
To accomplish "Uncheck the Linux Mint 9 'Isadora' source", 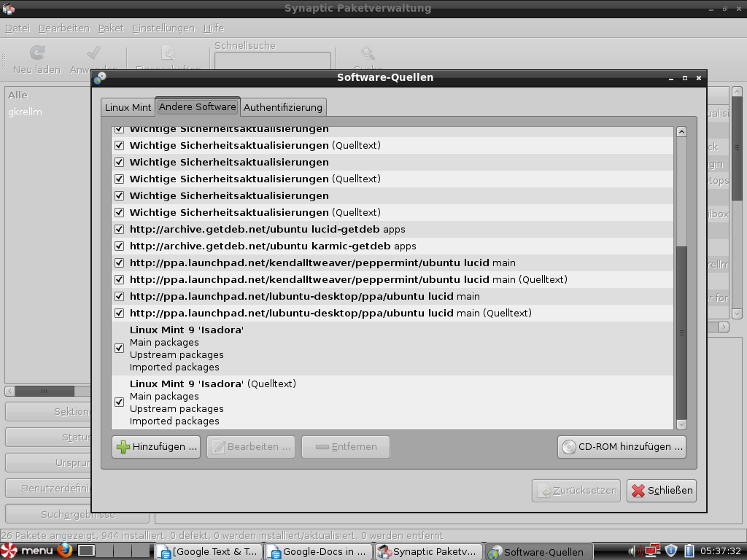I will click(x=119, y=348).
